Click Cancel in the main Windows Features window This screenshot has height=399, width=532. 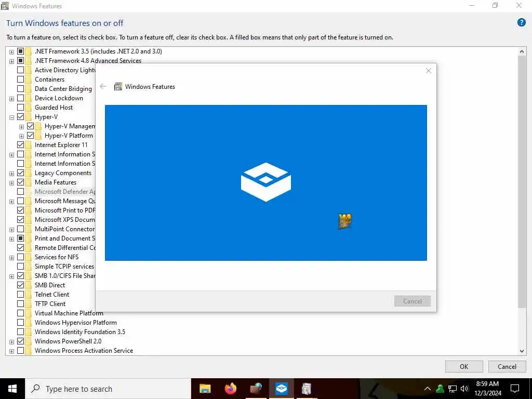coord(507,366)
